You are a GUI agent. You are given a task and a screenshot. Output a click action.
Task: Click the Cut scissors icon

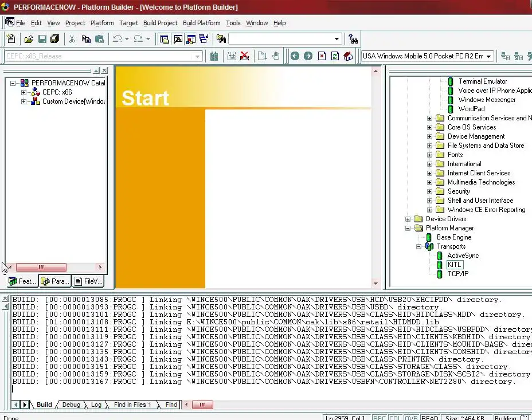point(72,40)
